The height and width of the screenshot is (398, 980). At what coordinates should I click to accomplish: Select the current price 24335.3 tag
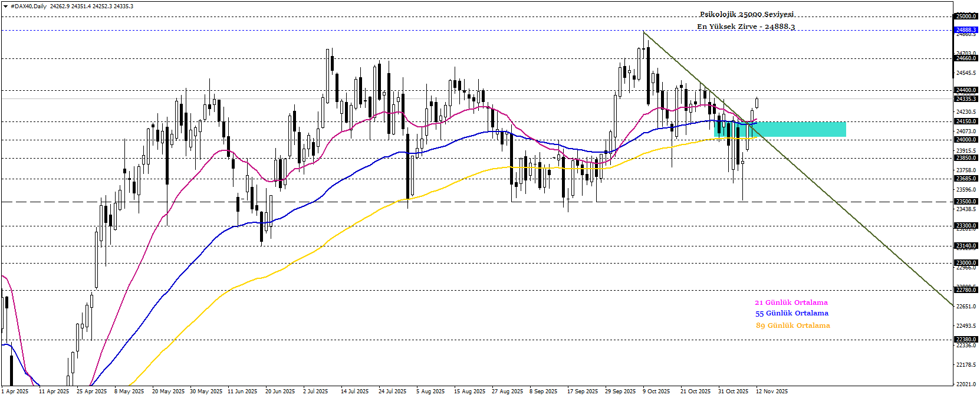tap(966, 99)
